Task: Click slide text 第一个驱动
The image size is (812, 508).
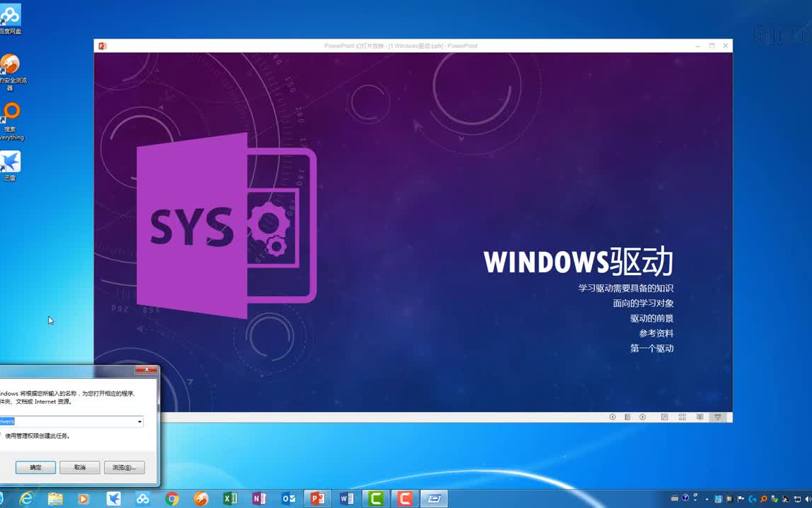Action: point(651,349)
